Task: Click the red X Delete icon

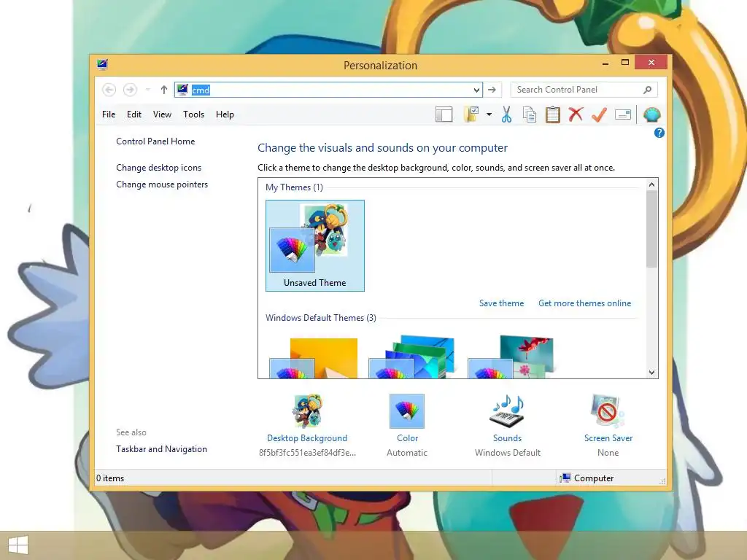Action: pyautogui.click(x=576, y=114)
